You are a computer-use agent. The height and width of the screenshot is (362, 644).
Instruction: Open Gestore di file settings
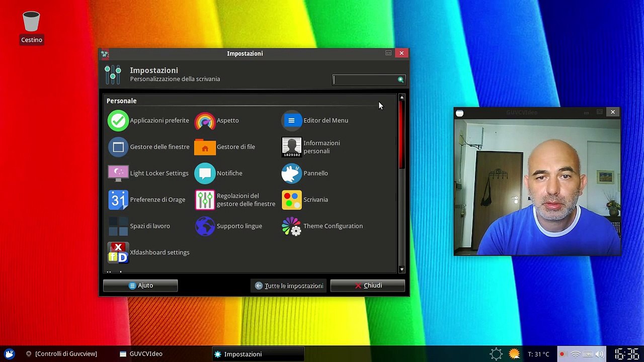(x=225, y=147)
